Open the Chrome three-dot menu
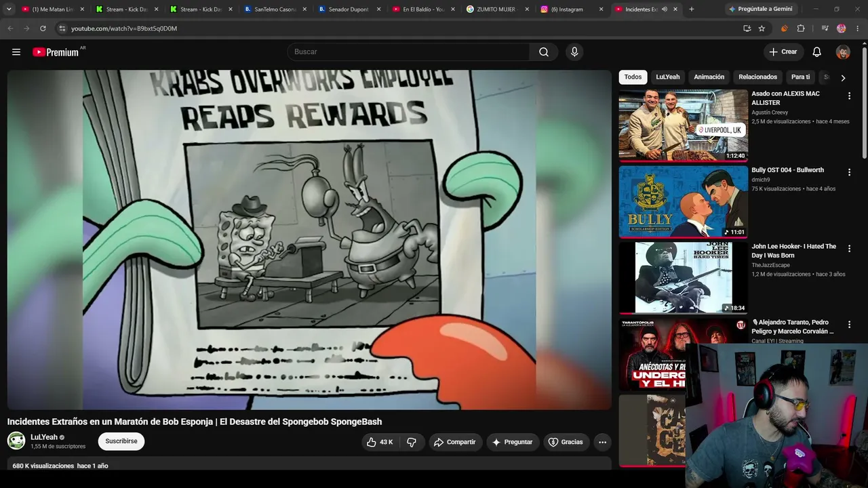The width and height of the screenshot is (868, 488). (x=858, y=28)
